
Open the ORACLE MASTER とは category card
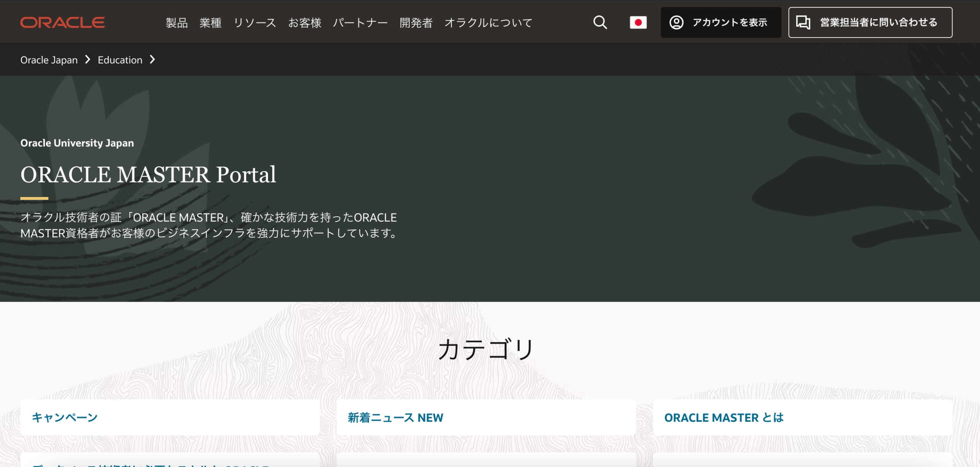[803, 417]
